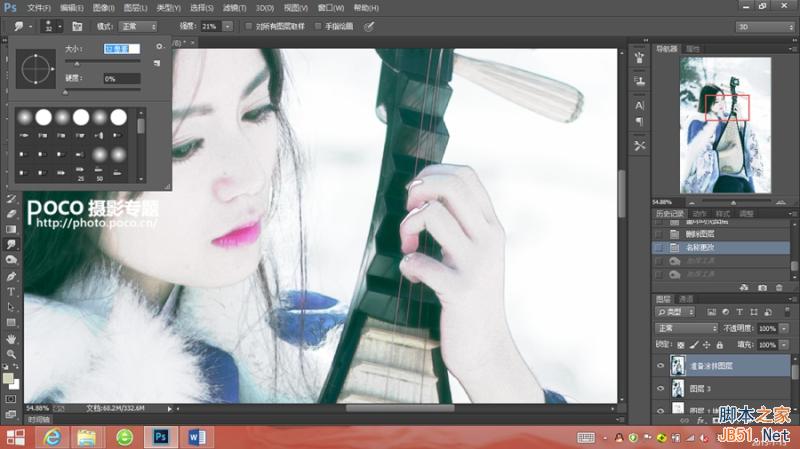The image size is (800, 449).
Task: Open the '3D' workspace dropdown
Action: point(764,27)
